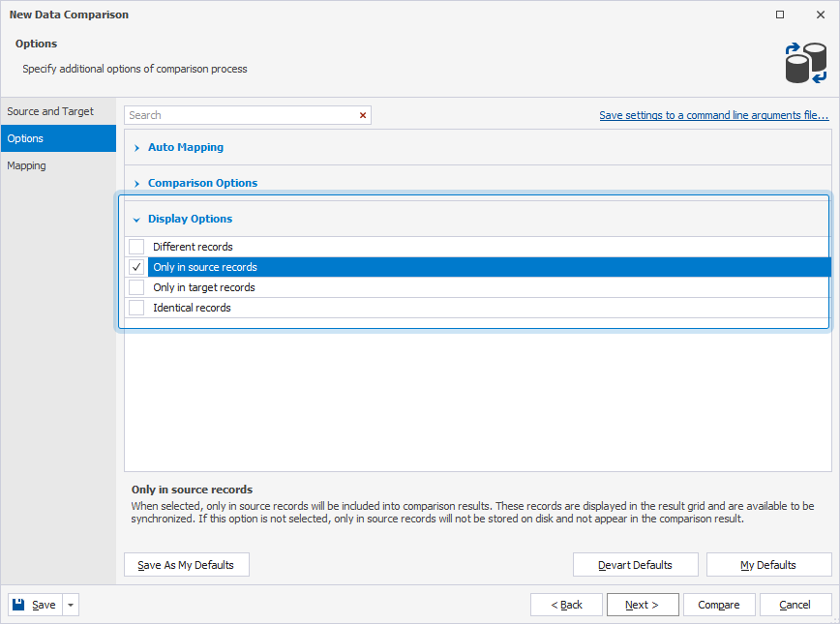Screen dimensions: 840x624
Task: Go back using the Back button
Action: pyautogui.click(x=566, y=604)
